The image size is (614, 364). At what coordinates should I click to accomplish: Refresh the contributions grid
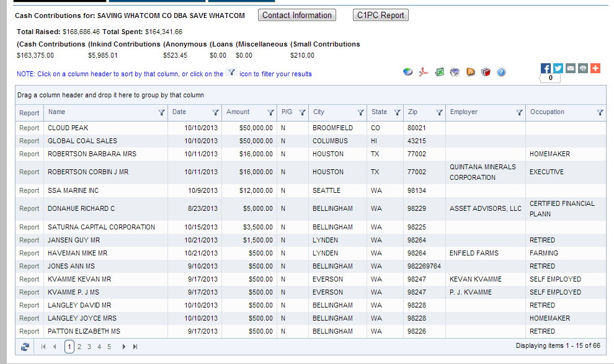pyautogui.click(x=25, y=347)
